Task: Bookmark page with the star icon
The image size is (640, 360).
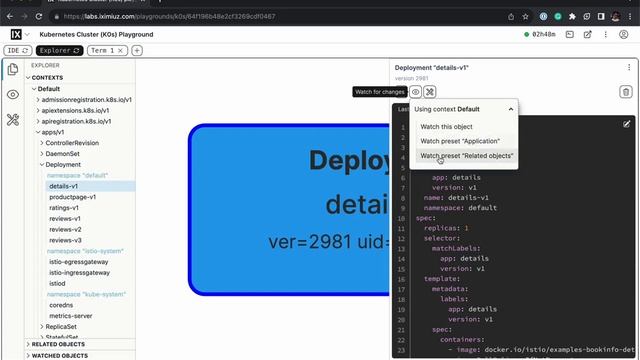Action: tap(525, 16)
